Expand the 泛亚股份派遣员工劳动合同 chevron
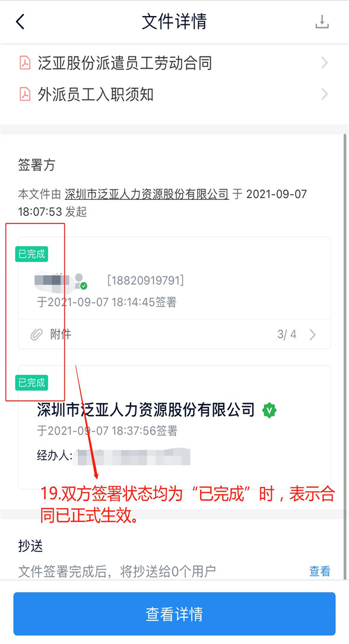 click(324, 63)
